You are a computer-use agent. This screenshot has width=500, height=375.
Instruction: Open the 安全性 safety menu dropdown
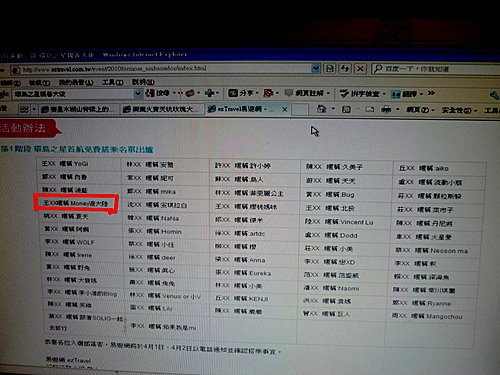click(x=459, y=110)
